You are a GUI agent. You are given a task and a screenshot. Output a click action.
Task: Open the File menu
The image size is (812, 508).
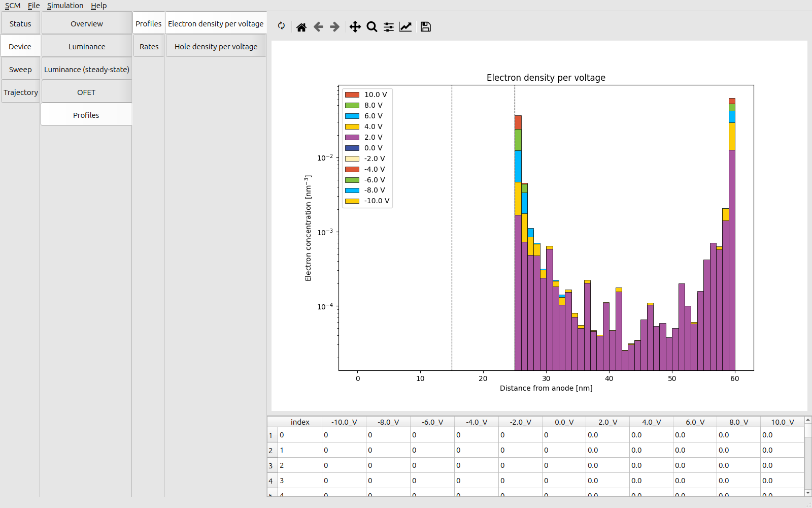pos(33,6)
